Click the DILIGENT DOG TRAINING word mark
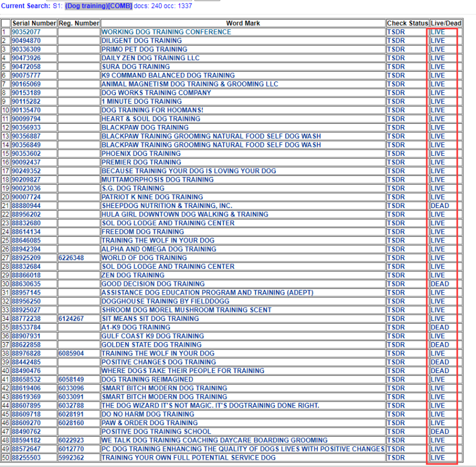 141,41
